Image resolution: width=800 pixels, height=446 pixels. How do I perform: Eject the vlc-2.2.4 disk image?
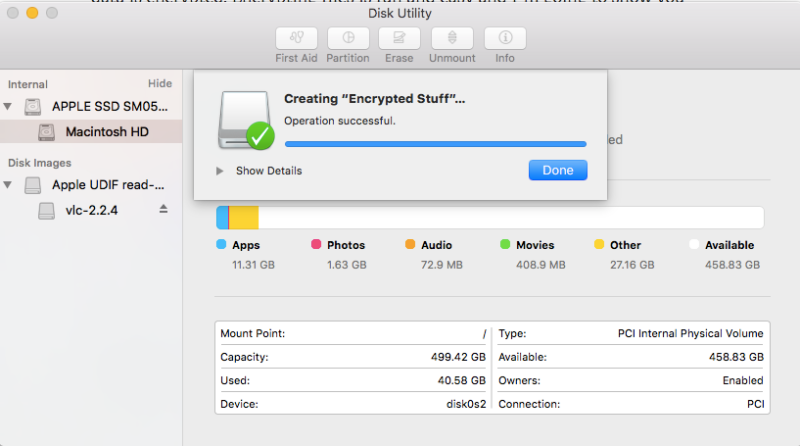(x=164, y=209)
